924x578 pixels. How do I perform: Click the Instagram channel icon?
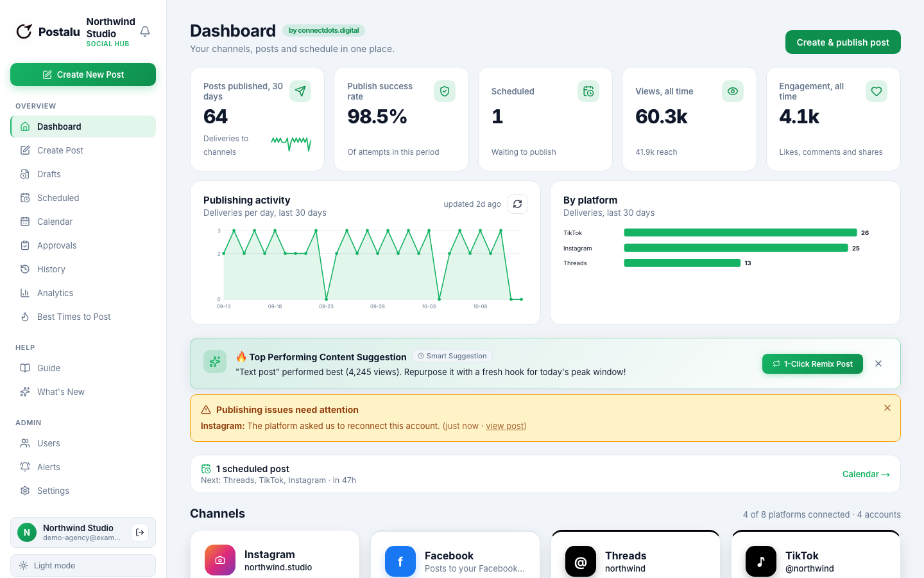(x=220, y=560)
